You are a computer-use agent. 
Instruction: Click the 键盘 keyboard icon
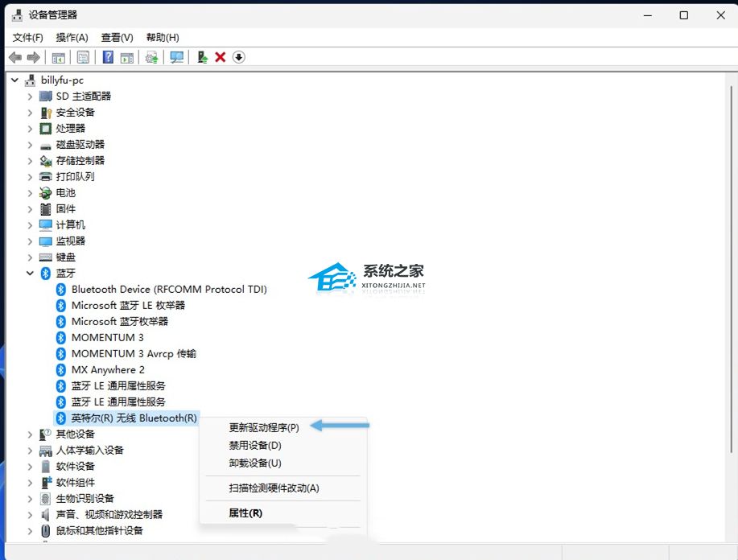pyautogui.click(x=46, y=257)
